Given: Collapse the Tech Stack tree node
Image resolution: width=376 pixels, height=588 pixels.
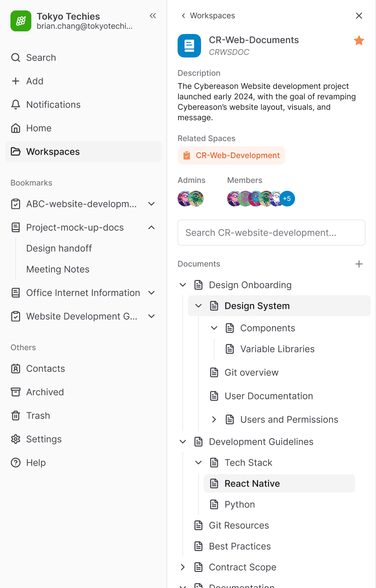Looking at the screenshot, I should tap(198, 463).
